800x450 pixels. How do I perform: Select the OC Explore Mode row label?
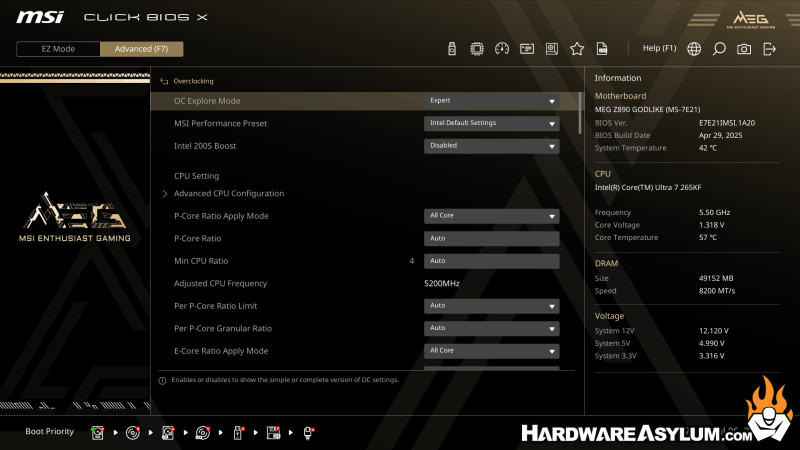207,101
